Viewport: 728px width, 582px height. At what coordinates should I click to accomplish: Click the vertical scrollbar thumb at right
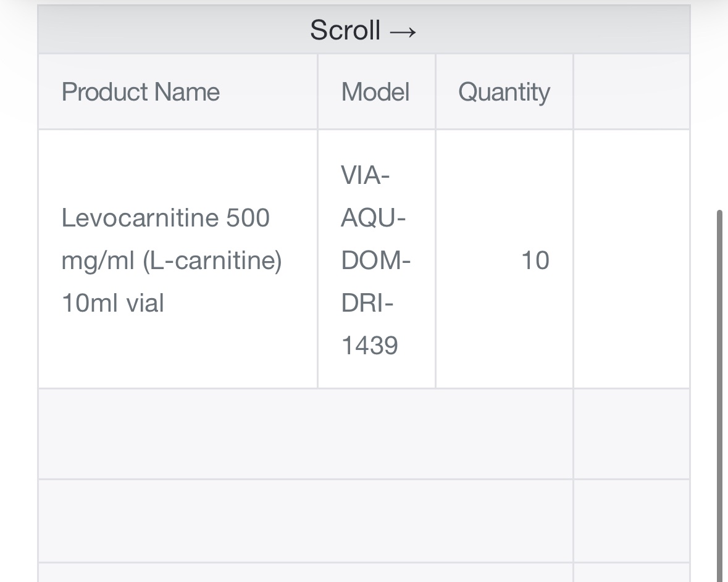pos(719,396)
